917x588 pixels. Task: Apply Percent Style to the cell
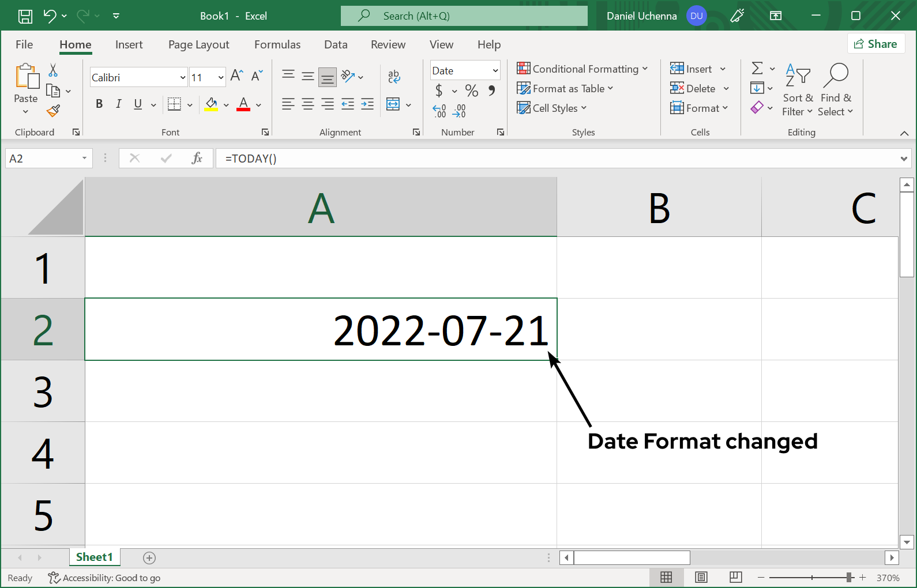click(471, 91)
